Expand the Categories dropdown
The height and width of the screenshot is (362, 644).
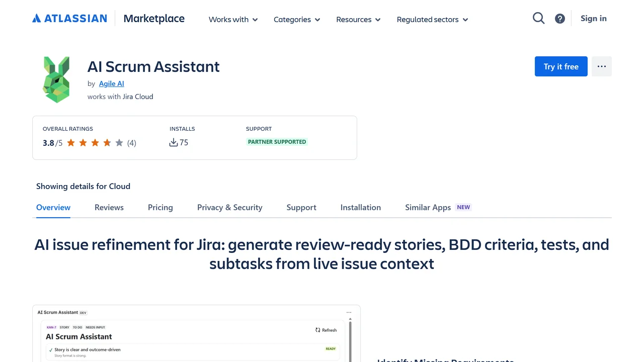297,20
